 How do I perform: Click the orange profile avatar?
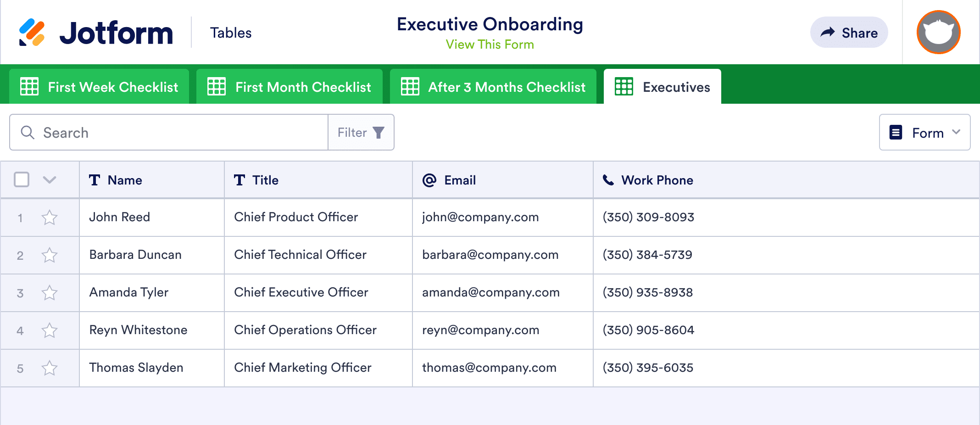click(938, 32)
